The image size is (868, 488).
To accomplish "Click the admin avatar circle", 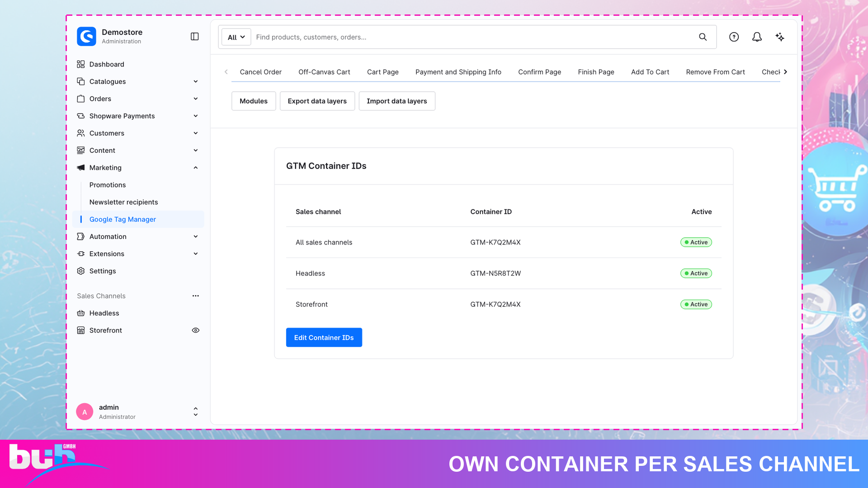I will point(85,412).
